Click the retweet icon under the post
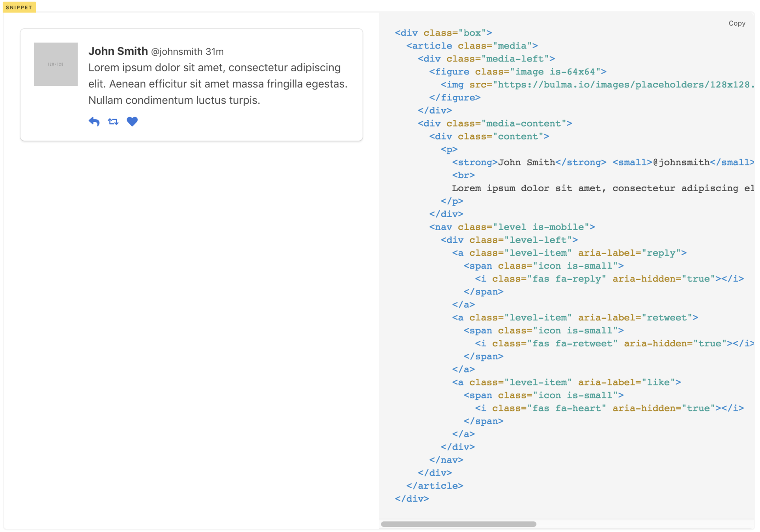 (113, 121)
